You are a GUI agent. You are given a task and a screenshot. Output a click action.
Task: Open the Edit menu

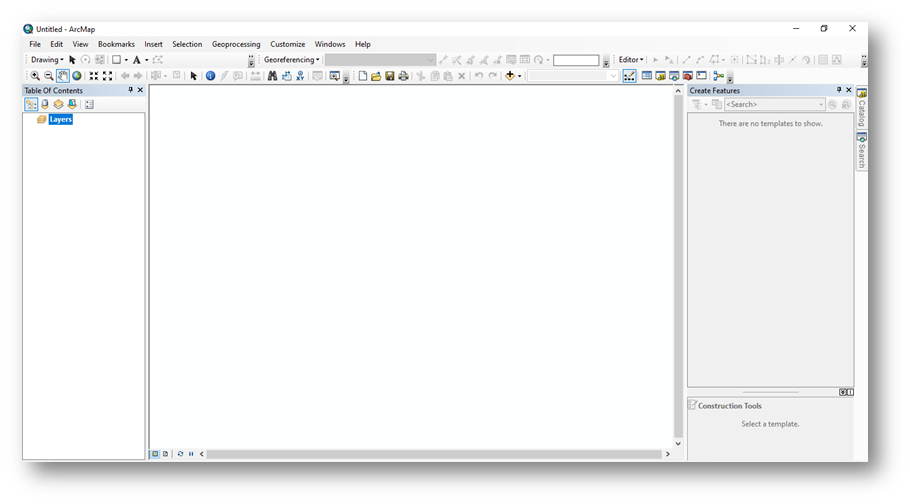tap(56, 44)
